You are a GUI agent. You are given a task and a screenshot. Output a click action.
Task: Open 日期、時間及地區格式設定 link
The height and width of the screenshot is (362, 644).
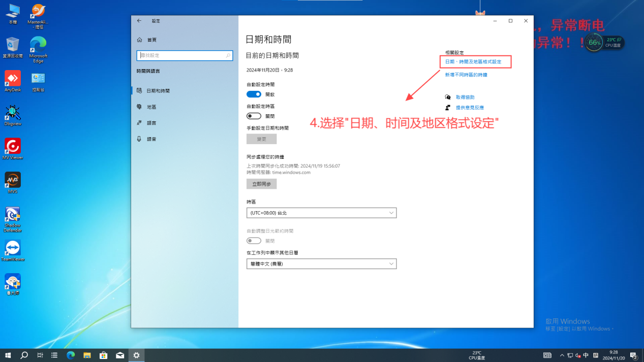[x=473, y=62]
